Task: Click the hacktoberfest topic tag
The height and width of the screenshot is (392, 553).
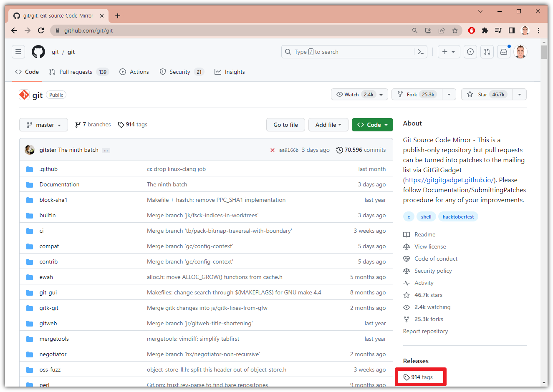Action: click(458, 217)
